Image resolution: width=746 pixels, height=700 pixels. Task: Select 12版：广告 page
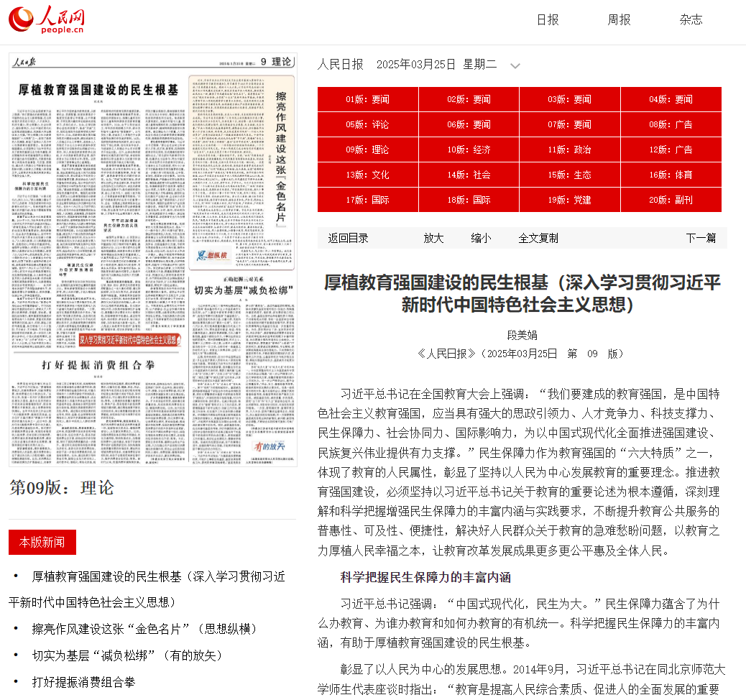(671, 150)
